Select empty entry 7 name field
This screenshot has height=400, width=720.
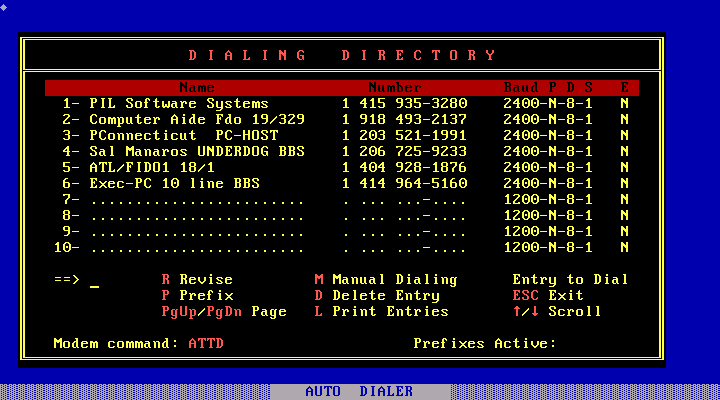(x=197, y=200)
